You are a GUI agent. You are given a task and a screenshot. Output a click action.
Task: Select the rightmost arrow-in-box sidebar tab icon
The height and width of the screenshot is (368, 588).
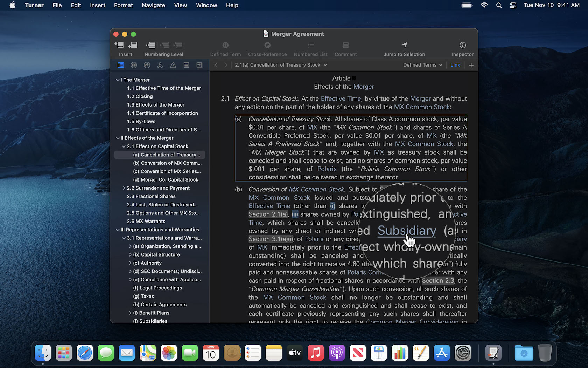(199, 65)
